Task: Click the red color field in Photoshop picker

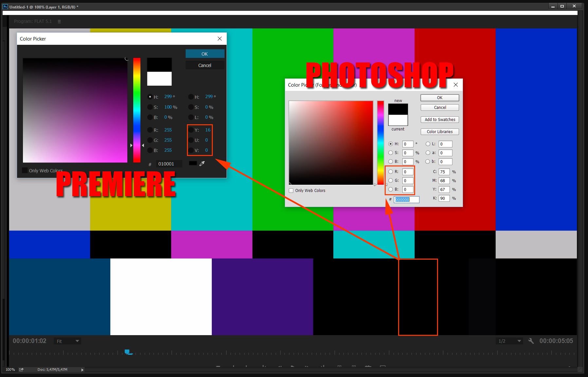Action: pos(331,143)
